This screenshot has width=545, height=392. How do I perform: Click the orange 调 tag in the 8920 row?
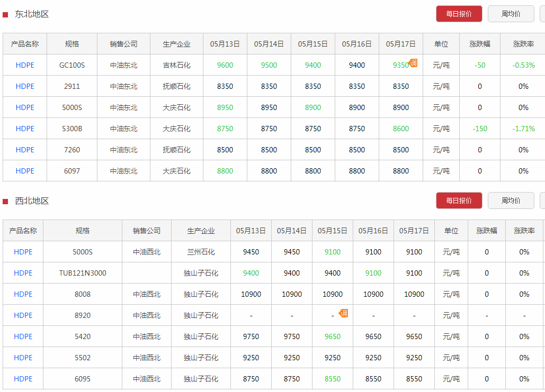344,313
